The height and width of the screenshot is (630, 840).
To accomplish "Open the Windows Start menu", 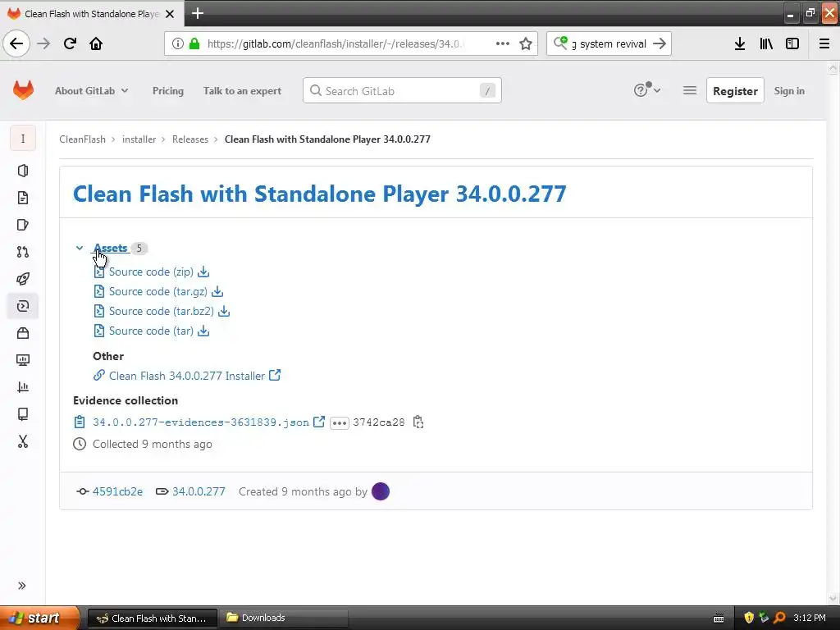I will (x=39, y=618).
